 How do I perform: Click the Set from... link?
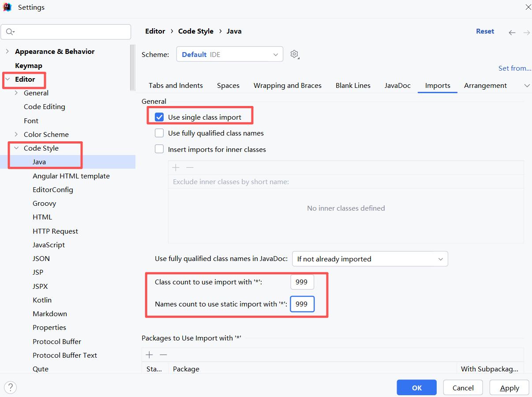point(515,68)
